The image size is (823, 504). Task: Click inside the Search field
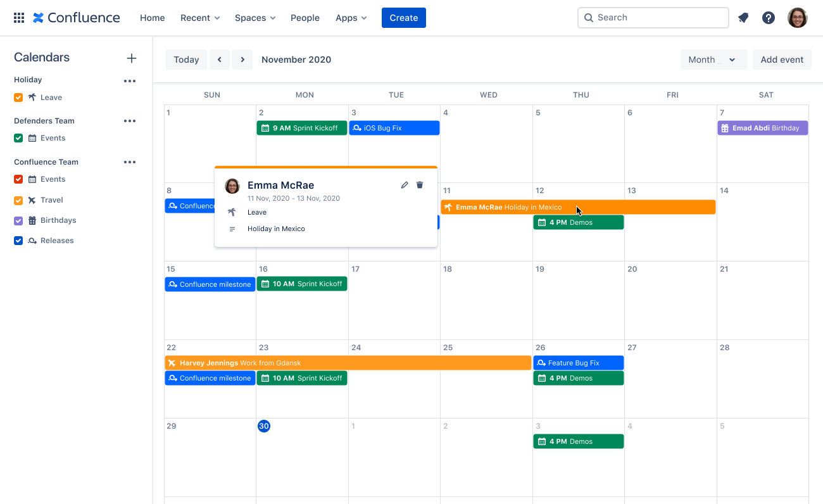[653, 17]
